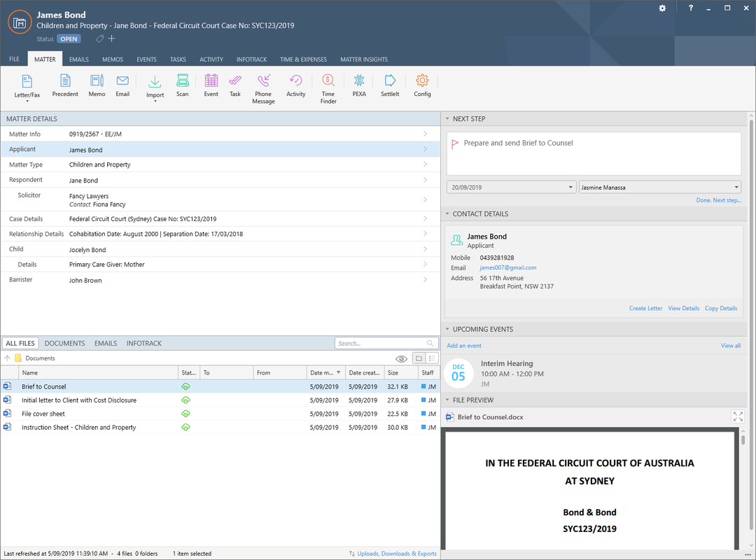This screenshot has height=560, width=756.
Task: Open the TIME & EXPENSES tab
Action: click(x=303, y=59)
